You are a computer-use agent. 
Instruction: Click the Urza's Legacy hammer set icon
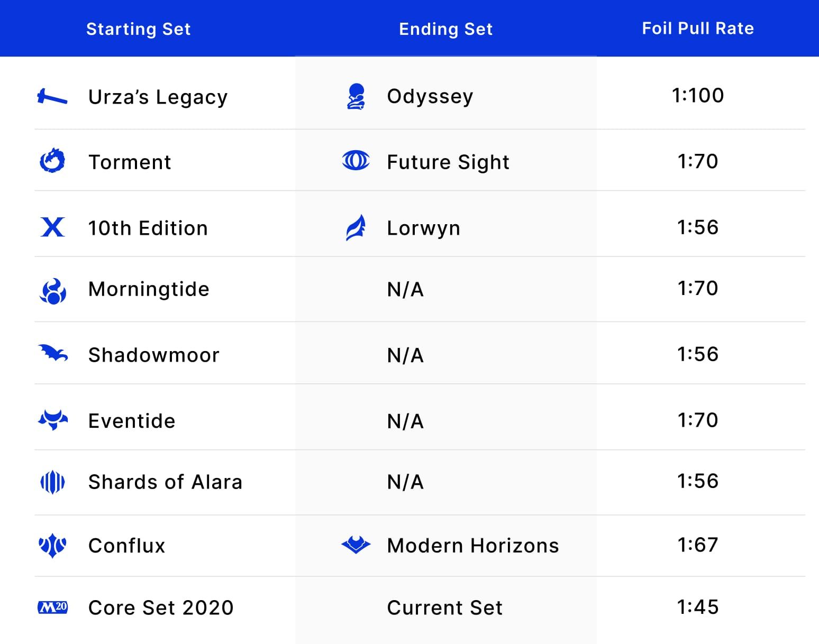52,97
